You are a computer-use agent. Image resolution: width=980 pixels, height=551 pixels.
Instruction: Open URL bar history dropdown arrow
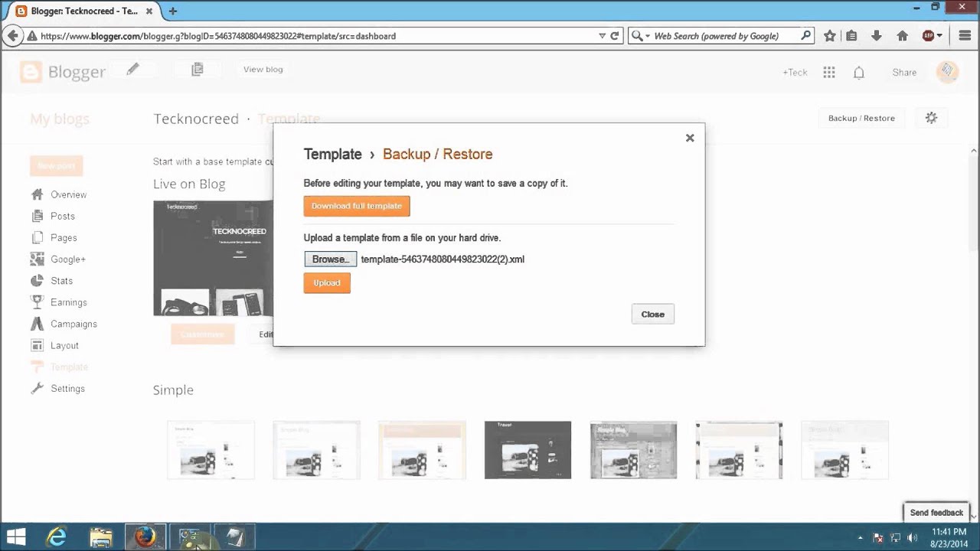pos(602,36)
